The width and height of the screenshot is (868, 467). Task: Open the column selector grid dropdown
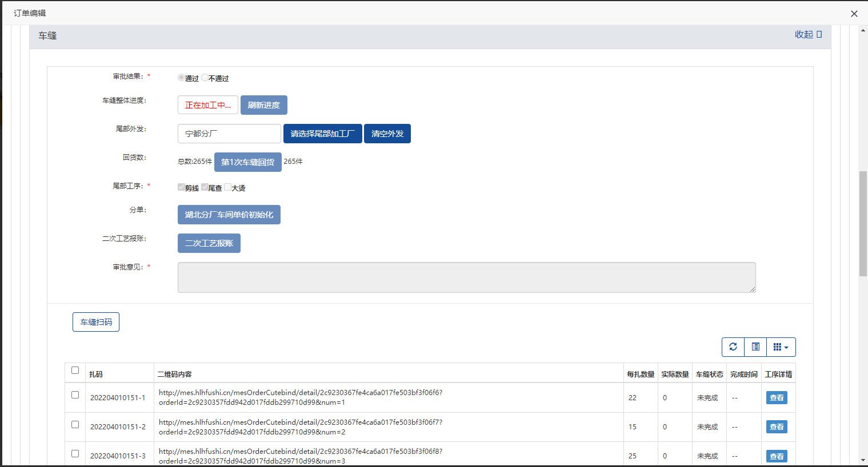pyautogui.click(x=781, y=347)
